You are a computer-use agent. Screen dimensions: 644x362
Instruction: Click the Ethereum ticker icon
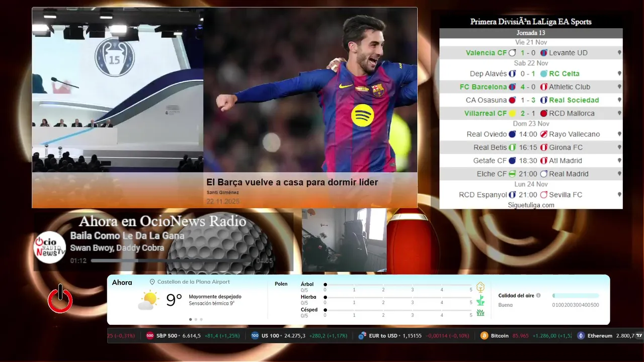581,336
